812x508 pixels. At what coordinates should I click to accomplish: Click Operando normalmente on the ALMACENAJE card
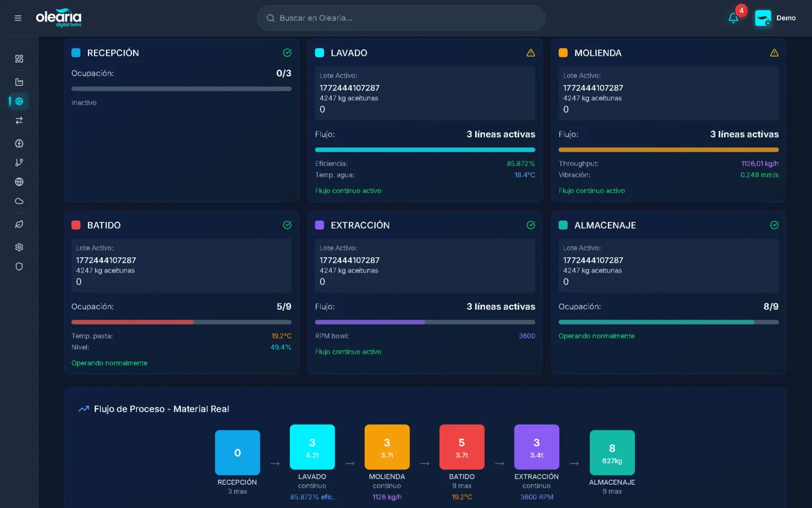[597, 335]
